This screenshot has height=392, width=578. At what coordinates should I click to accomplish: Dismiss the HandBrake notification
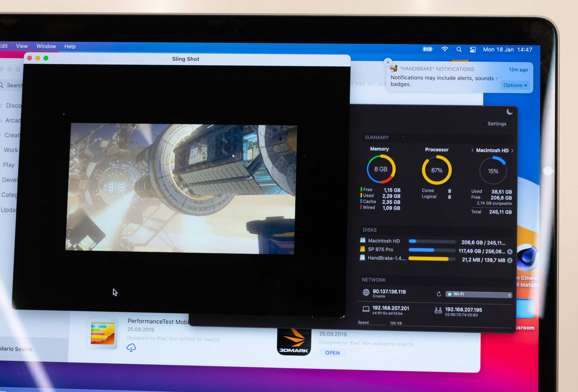point(388,62)
